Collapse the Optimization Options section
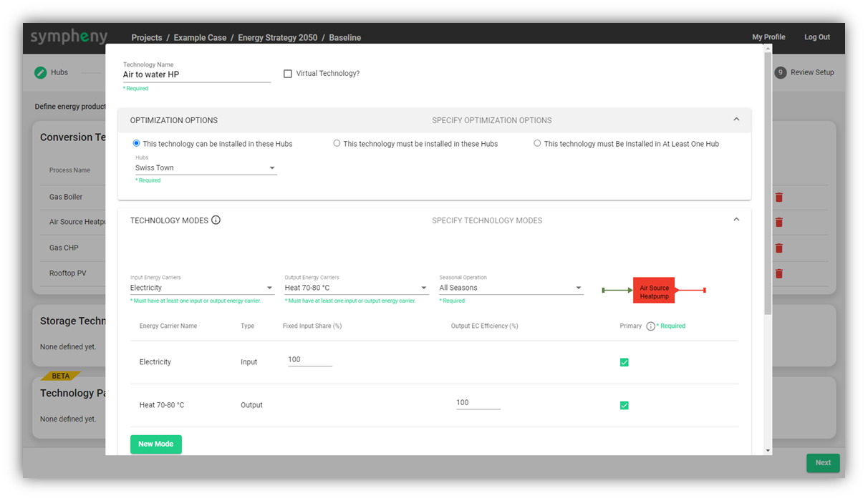The image size is (868, 501). (x=736, y=120)
